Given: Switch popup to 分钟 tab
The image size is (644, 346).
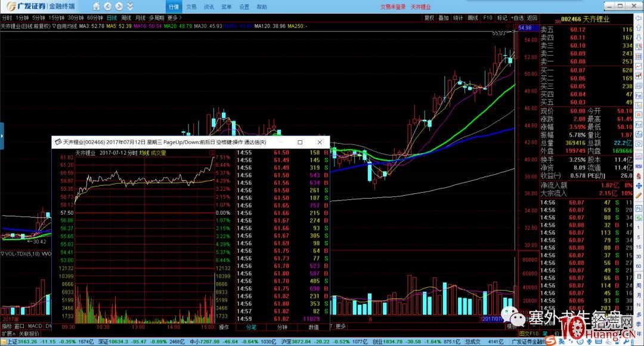Looking at the screenshot, I should tap(282, 327).
